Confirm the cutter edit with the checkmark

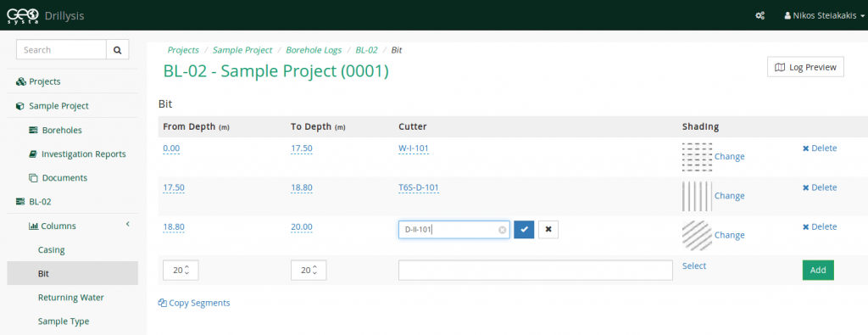click(x=524, y=230)
